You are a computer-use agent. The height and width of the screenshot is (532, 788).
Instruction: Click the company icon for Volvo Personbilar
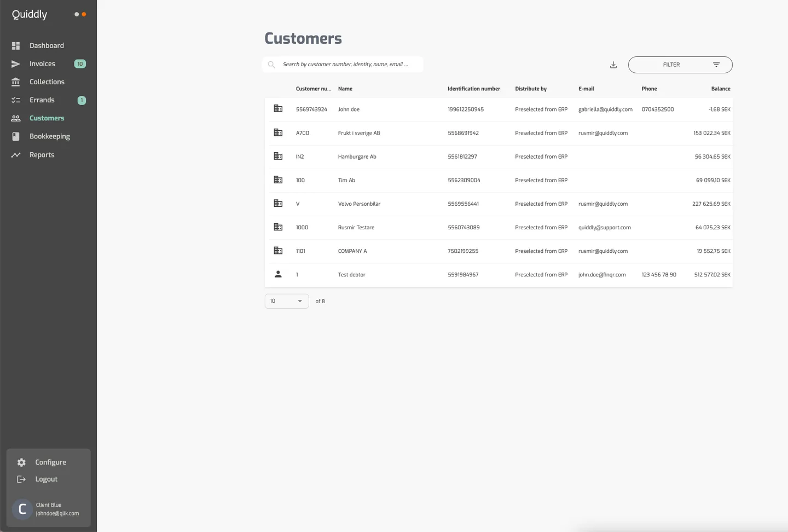pos(278,203)
